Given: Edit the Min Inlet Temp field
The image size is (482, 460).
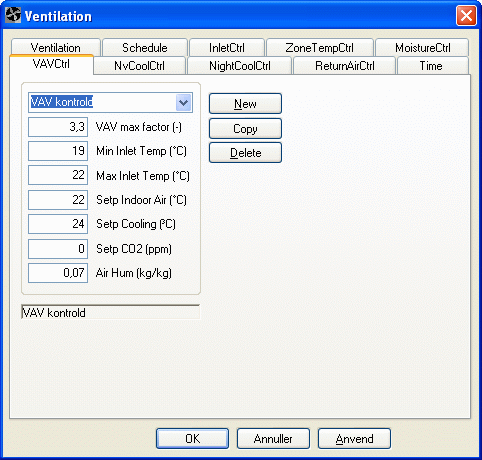Looking at the screenshot, I should click(x=58, y=151).
